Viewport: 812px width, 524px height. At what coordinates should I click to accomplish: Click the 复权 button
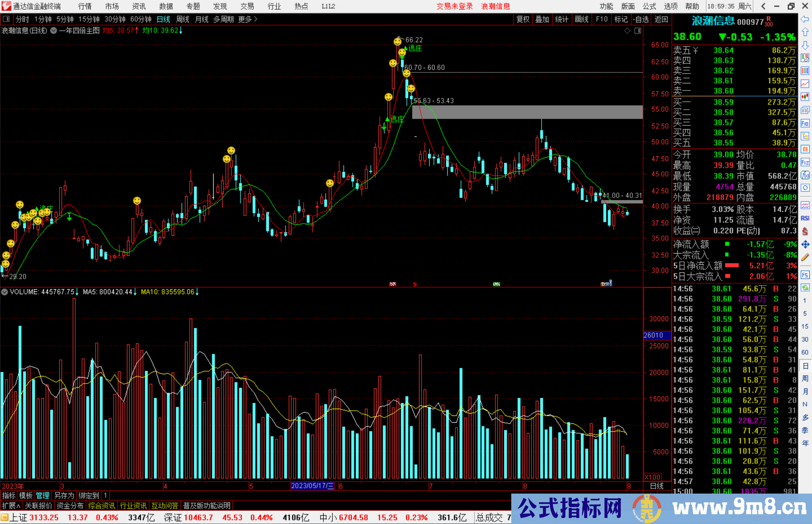523,19
